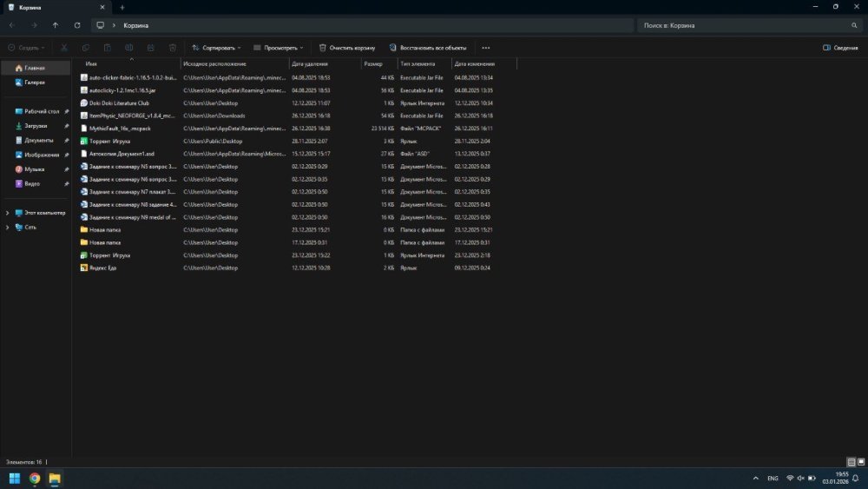Show hidden tray icons chevron
This screenshot has width=868, height=489.
756,479
